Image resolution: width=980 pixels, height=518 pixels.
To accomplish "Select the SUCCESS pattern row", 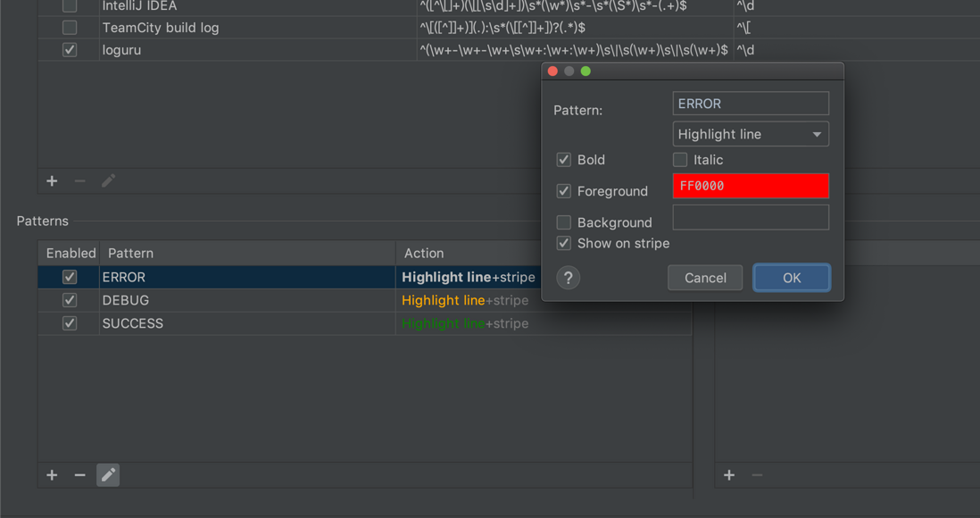I will point(364,323).
